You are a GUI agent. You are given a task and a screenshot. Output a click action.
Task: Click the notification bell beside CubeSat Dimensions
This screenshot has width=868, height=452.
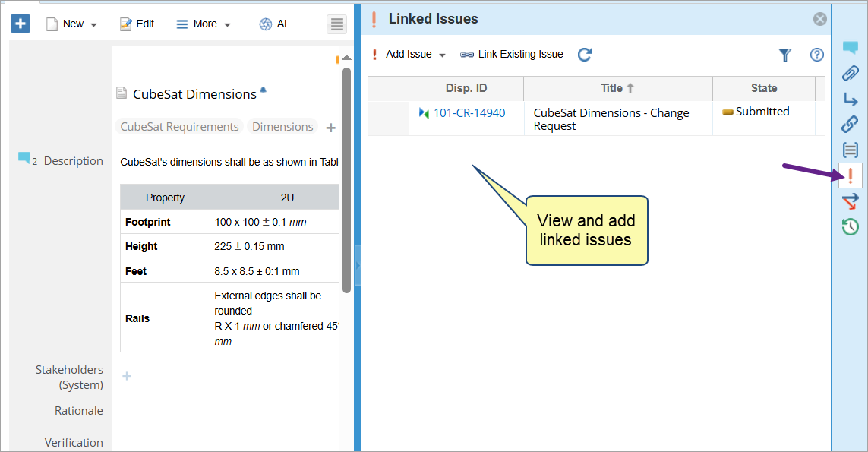[264, 90]
